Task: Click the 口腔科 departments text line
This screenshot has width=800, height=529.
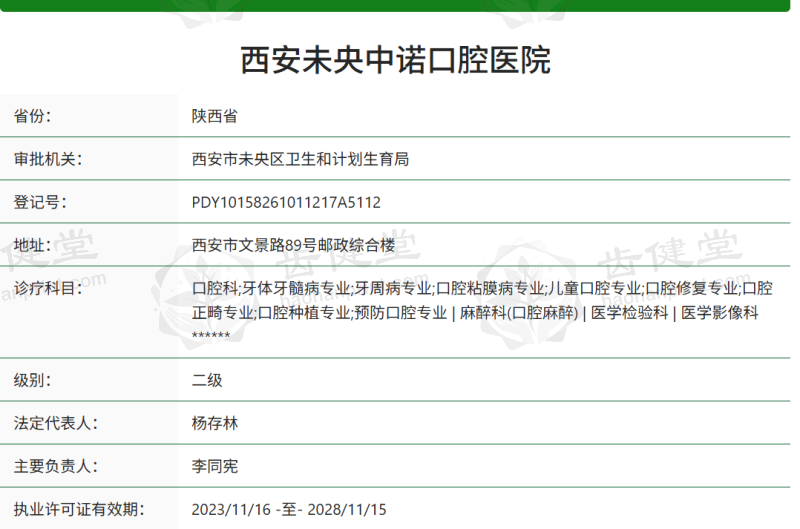Action: click(482, 289)
